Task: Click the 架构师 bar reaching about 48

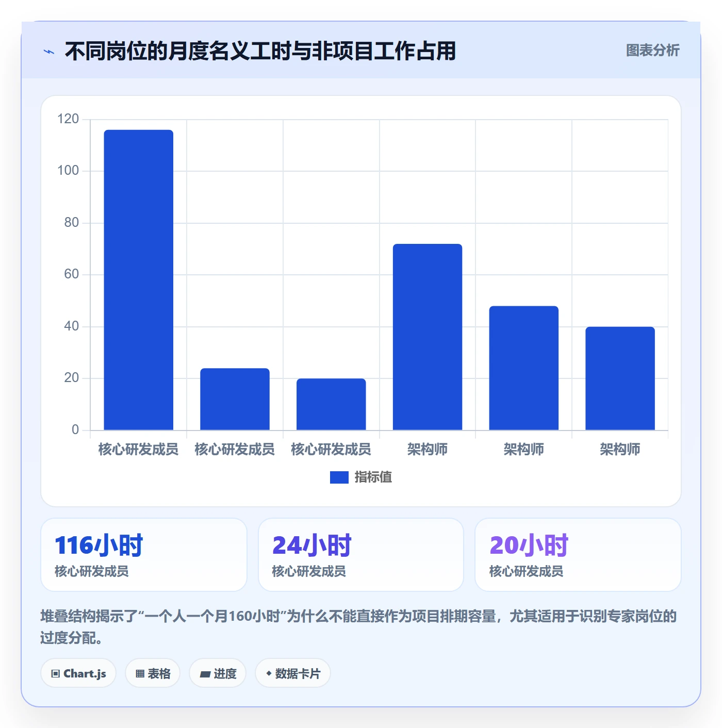Action: (x=524, y=368)
